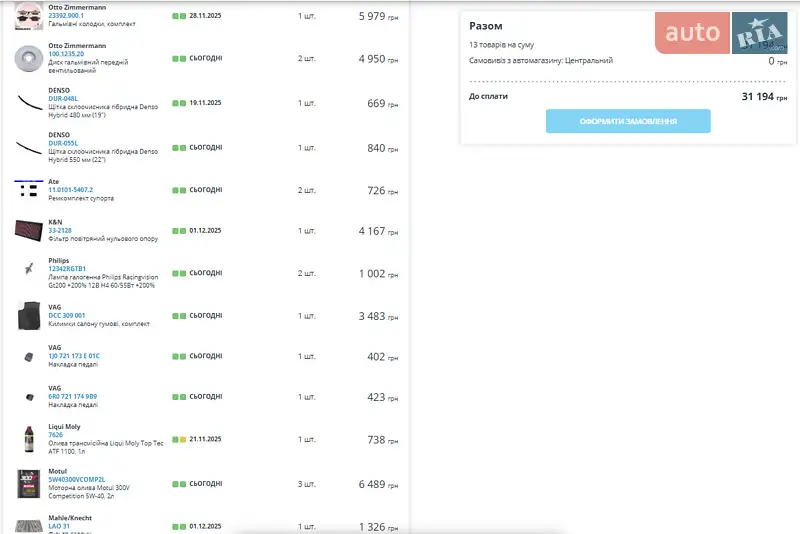Image resolution: width=800 pixels, height=534 pixels.
Task: Click the Liqui Moly oil bottle image
Action: tap(28, 438)
